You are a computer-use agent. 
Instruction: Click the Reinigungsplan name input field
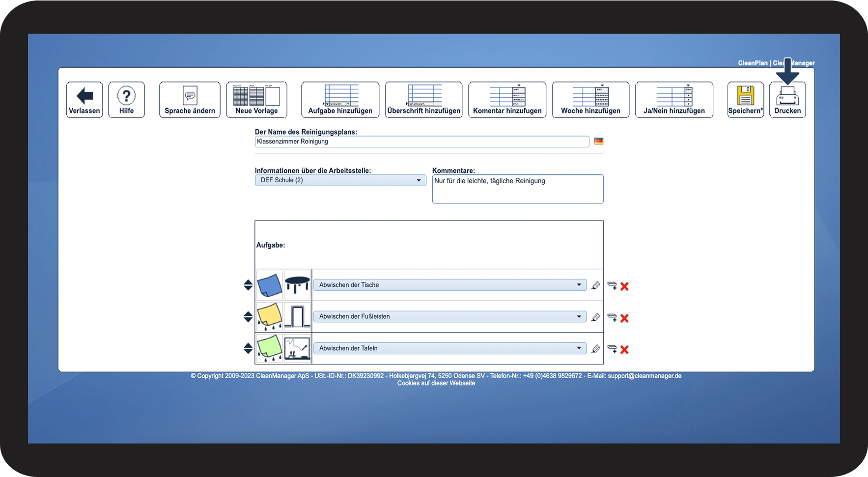point(422,141)
